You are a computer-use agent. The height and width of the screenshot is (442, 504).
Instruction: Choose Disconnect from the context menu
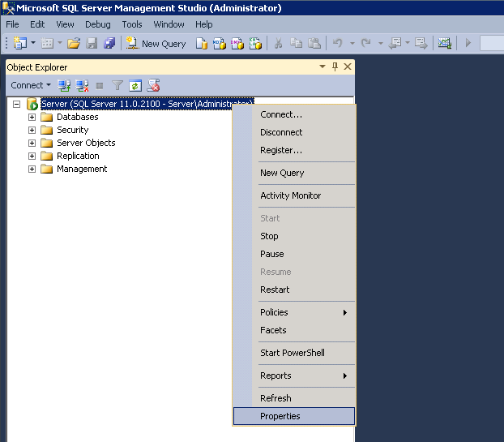tap(294, 132)
